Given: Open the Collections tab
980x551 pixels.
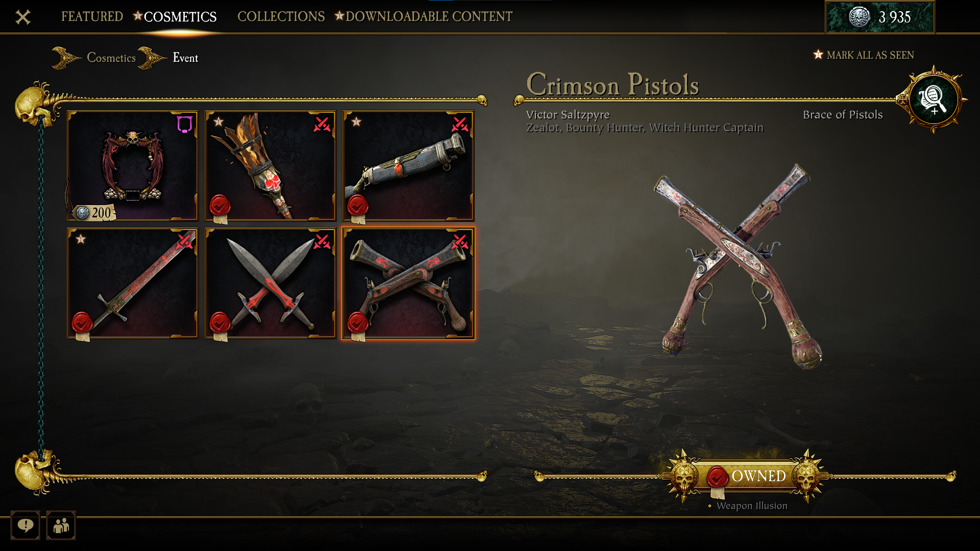Looking at the screenshot, I should [x=281, y=16].
